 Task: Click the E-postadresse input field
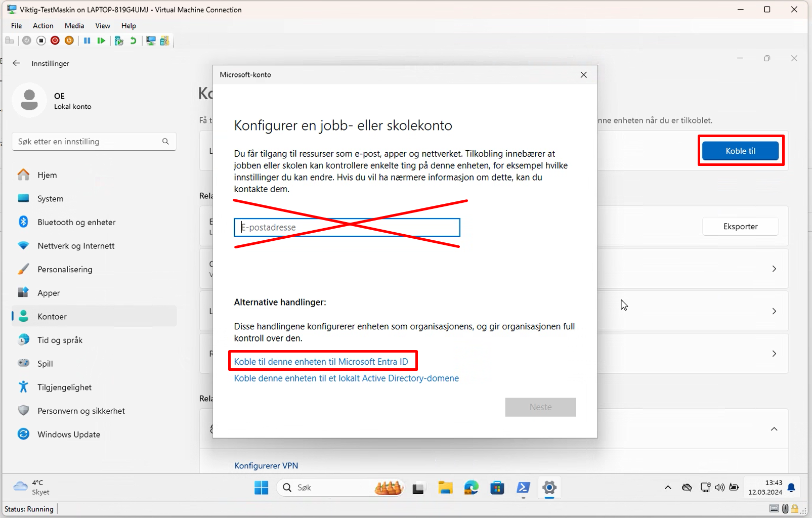point(347,228)
